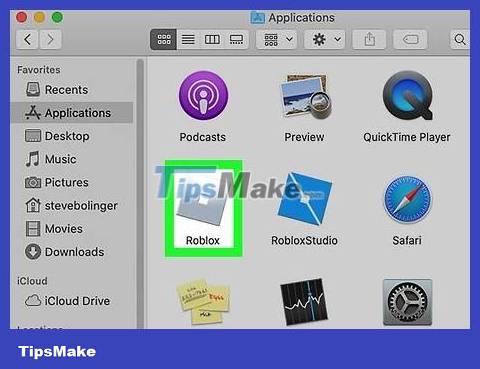The width and height of the screenshot is (480, 369).
Task: Open stevebolinger home folder in sidebar
Action: pyautogui.click(x=72, y=206)
